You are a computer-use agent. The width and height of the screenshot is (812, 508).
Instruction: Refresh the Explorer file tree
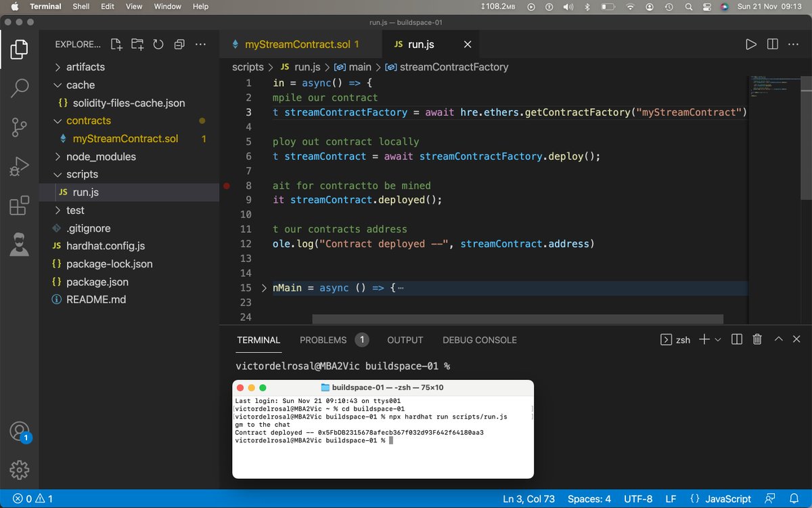[x=158, y=45]
